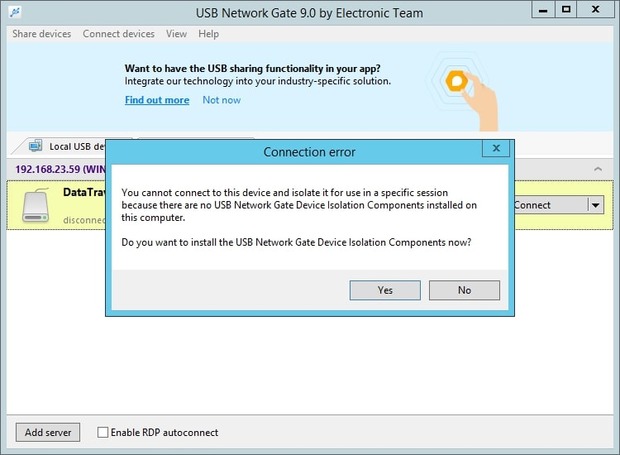The height and width of the screenshot is (455, 620).
Task: Follow the Find out more link
Action: pyautogui.click(x=157, y=100)
